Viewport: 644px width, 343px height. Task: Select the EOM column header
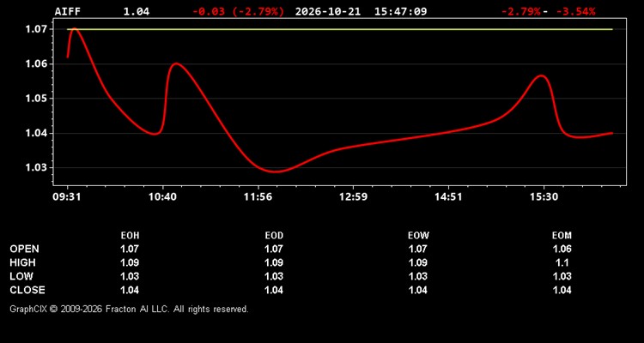point(562,236)
